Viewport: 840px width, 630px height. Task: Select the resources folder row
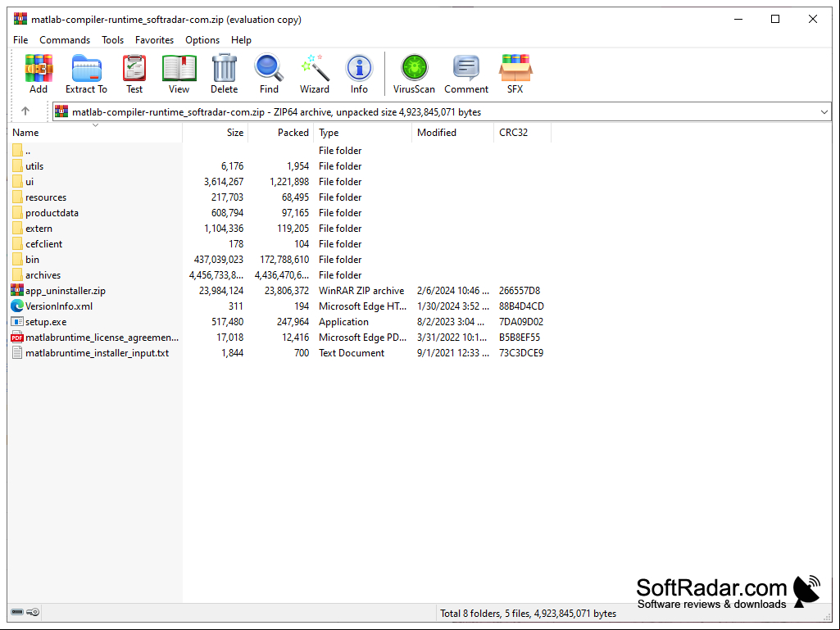[x=281, y=197]
